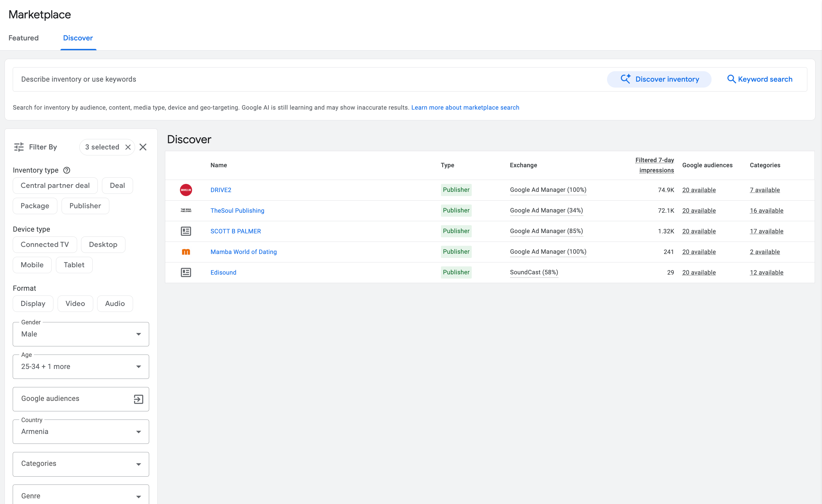The width and height of the screenshot is (822, 504).
Task: Switch to the Featured tab
Action: (24, 38)
